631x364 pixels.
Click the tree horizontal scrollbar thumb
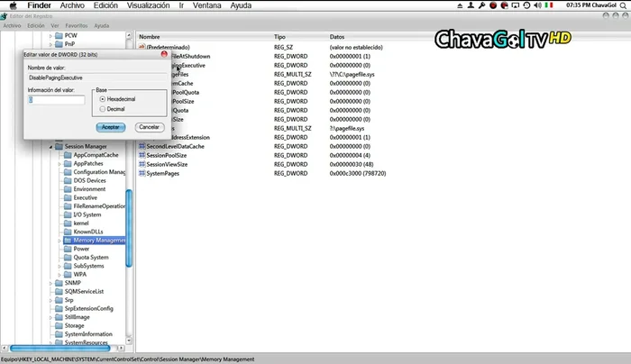[x=60, y=348]
